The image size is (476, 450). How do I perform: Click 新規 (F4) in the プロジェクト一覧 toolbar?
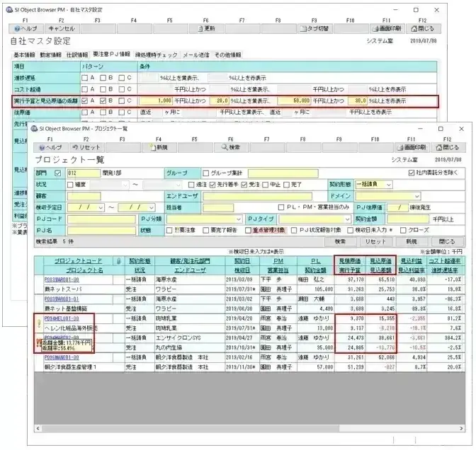tap(159, 147)
